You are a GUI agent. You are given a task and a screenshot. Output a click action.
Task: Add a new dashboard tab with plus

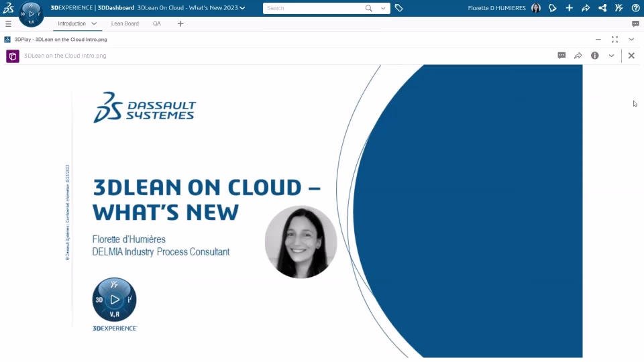(x=180, y=23)
